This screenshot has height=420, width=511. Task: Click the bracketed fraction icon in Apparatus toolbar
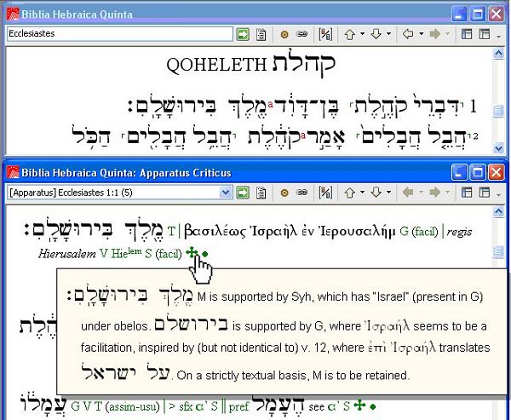pyautogui.click(x=325, y=193)
